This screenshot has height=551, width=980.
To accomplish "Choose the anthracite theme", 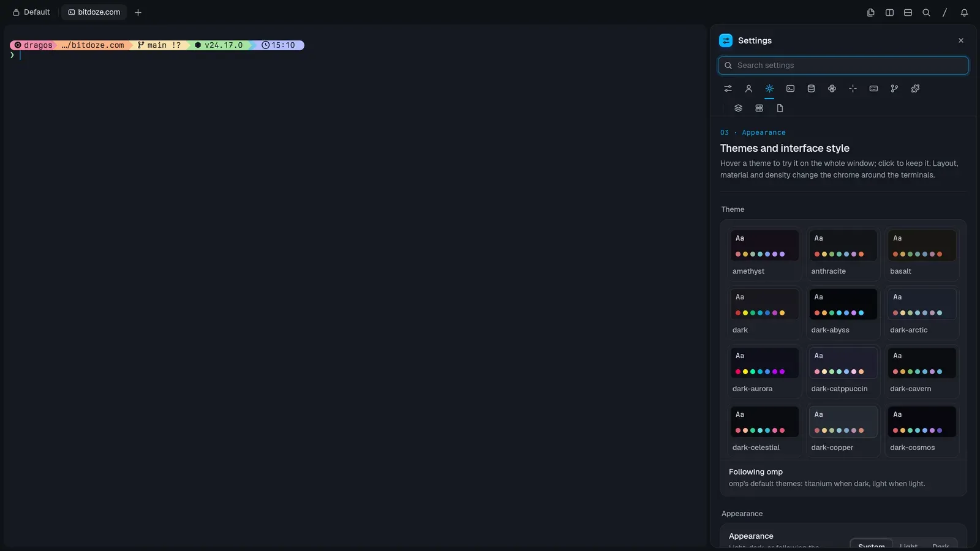I will (843, 254).
